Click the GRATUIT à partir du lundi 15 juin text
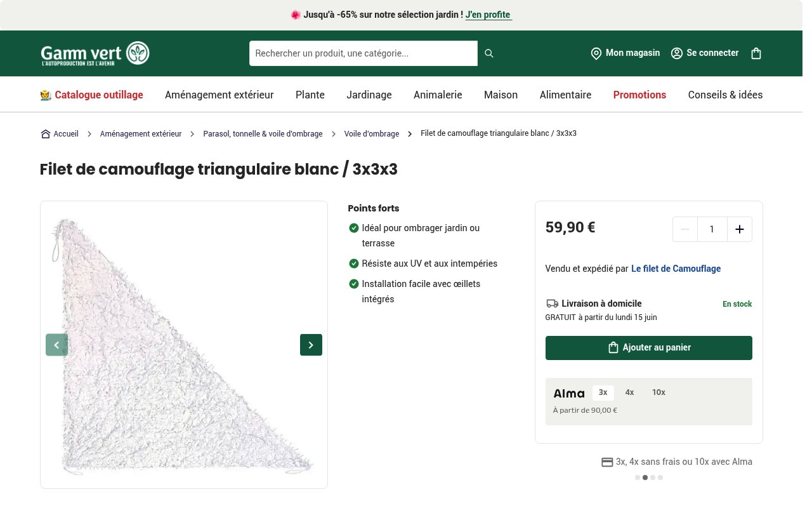 601,317
